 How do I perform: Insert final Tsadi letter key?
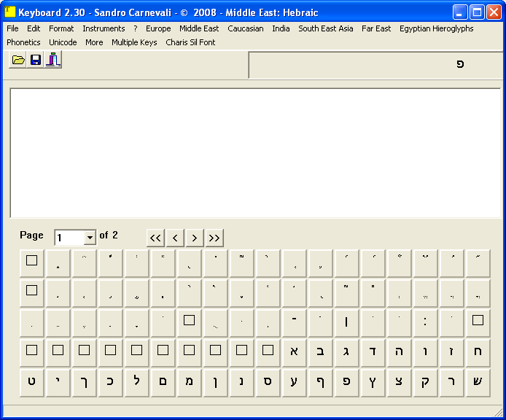(x=373, y=383)
